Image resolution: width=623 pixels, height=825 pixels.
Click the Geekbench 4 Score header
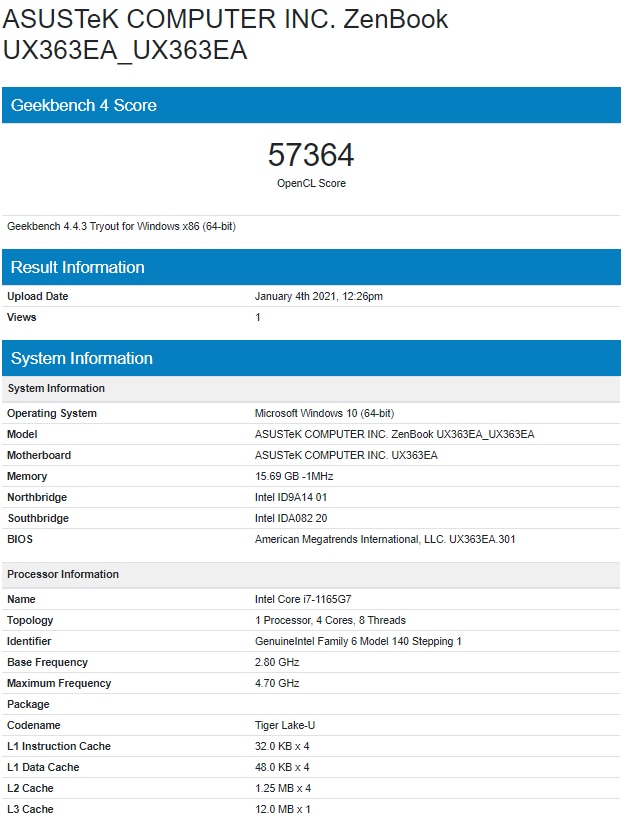(x=312, y=105)
